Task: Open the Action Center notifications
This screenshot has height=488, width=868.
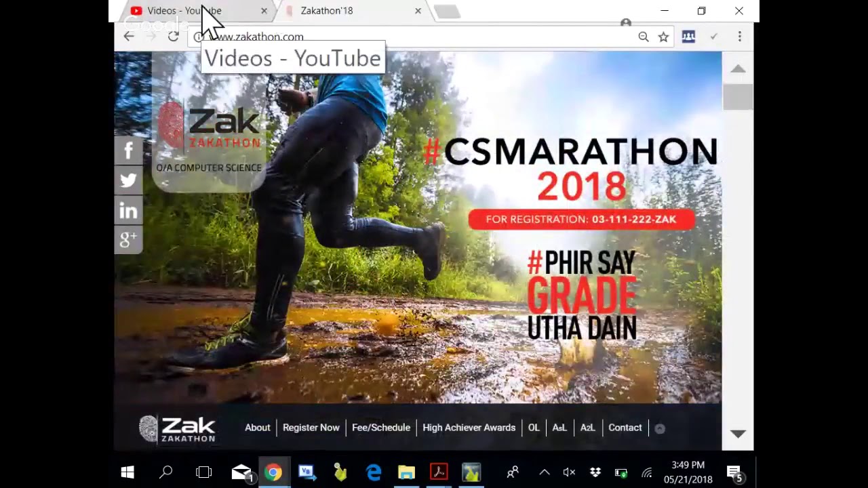Action: tap(734, 472)
